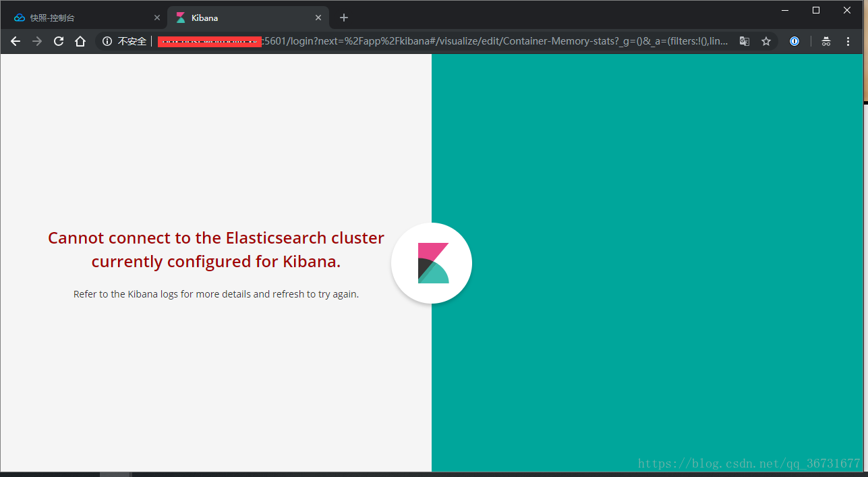
Task: Minimize the browser window
Action: point(785,9)
